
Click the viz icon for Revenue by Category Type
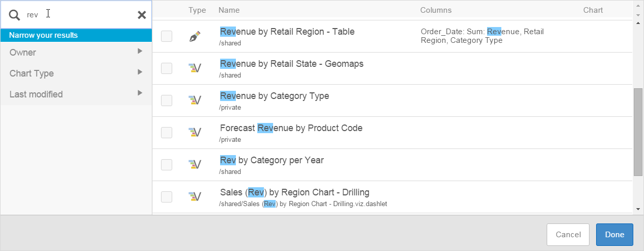coord(195,101)
